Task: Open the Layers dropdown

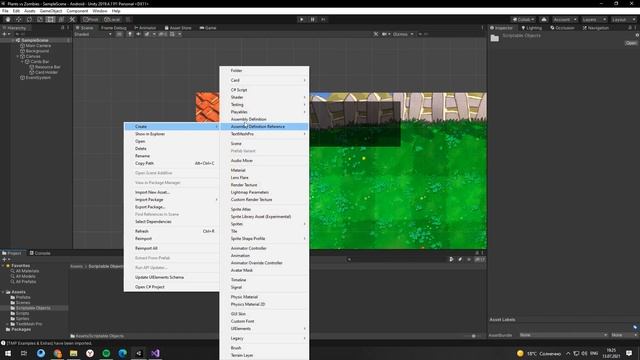Action: click(x=594, y=20)
